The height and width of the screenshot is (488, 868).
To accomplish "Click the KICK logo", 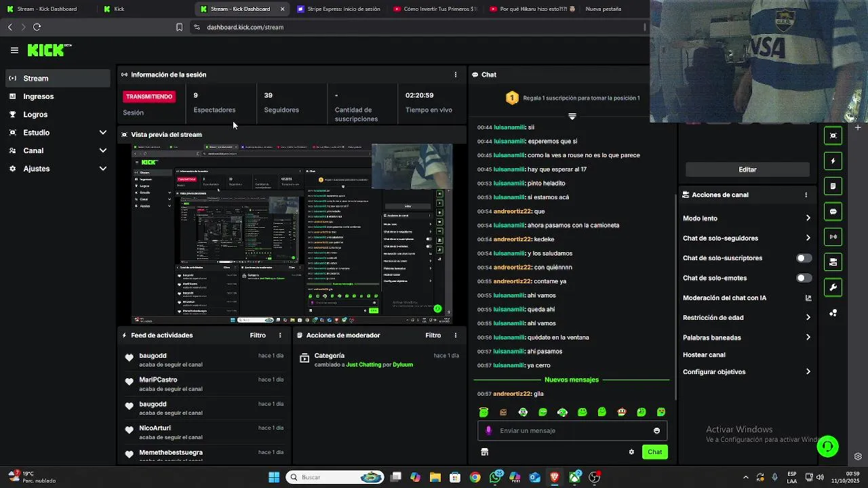I will tap(50, 50).
